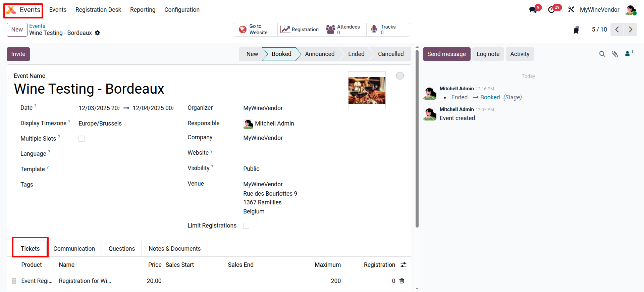Image resolution: width=644 pixels, height=292 pixels.
Task: Toggle the kanban state circle indicator
Action: (x=400, y=76)
